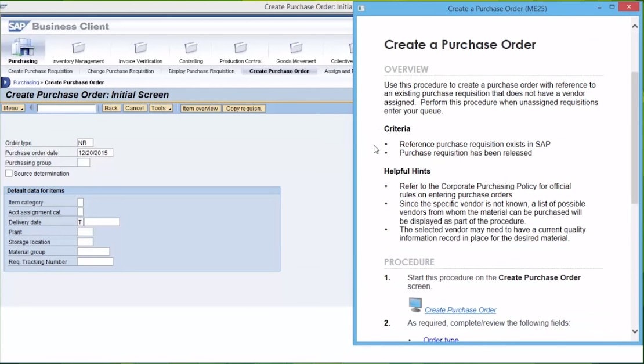Click the PROCEDURE section heading
644x364 pixels.
click(409, 262)
